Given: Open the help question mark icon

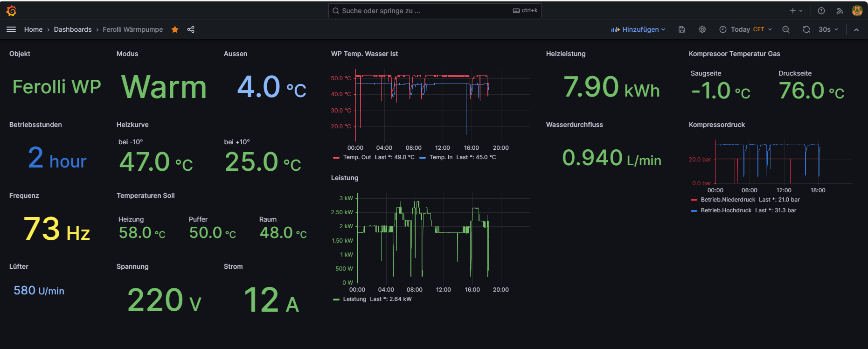Looking at the screenshot, I should click(x=821, y=11).
